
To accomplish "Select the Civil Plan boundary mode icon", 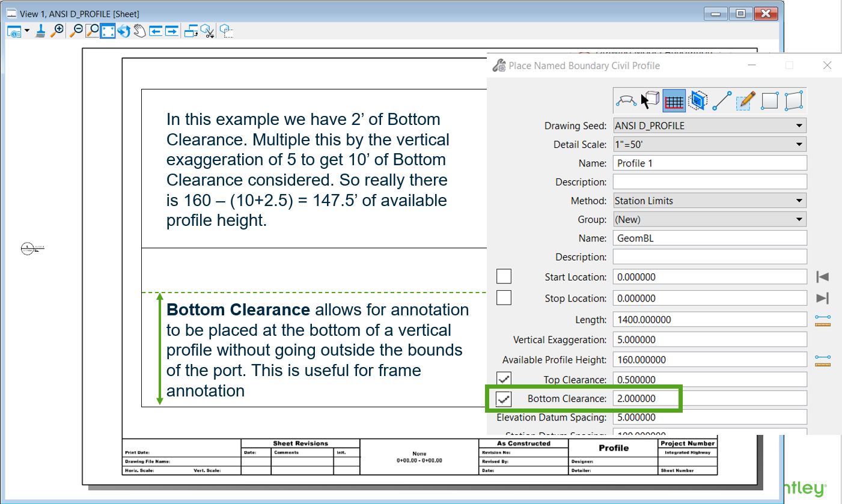I will click(x=626, y=100).
